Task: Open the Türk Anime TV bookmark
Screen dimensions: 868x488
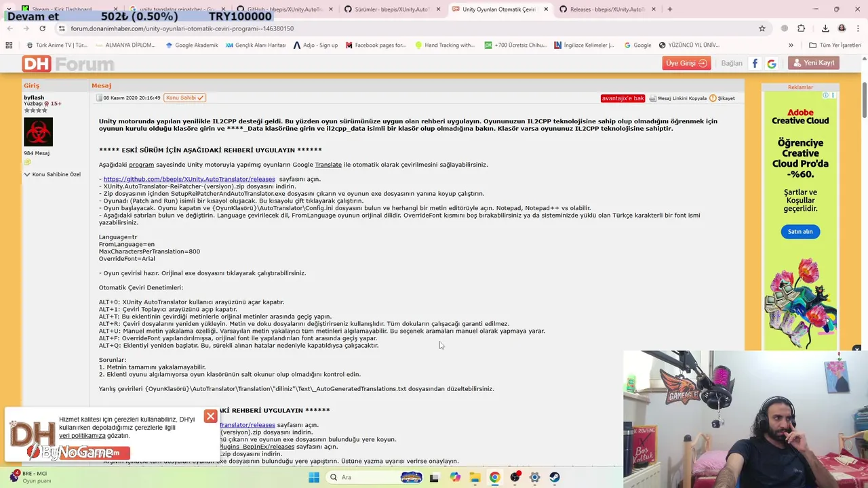Action: [x=57, y=45]
